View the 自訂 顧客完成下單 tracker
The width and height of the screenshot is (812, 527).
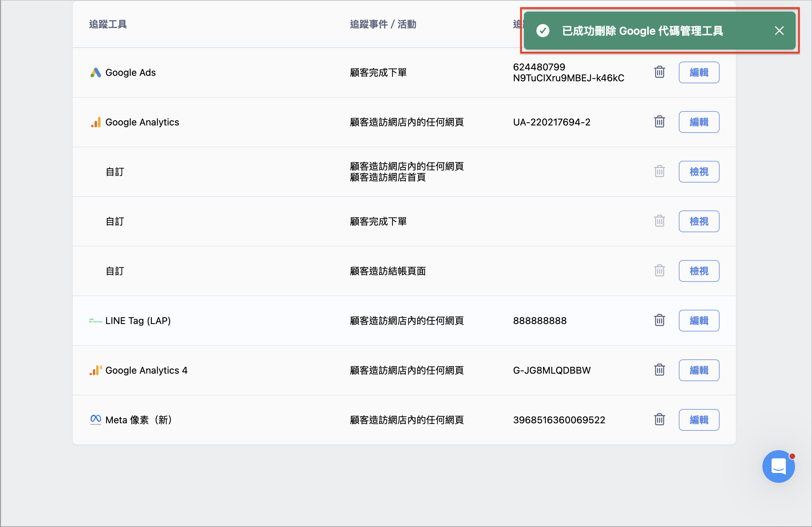click(699, 221)
